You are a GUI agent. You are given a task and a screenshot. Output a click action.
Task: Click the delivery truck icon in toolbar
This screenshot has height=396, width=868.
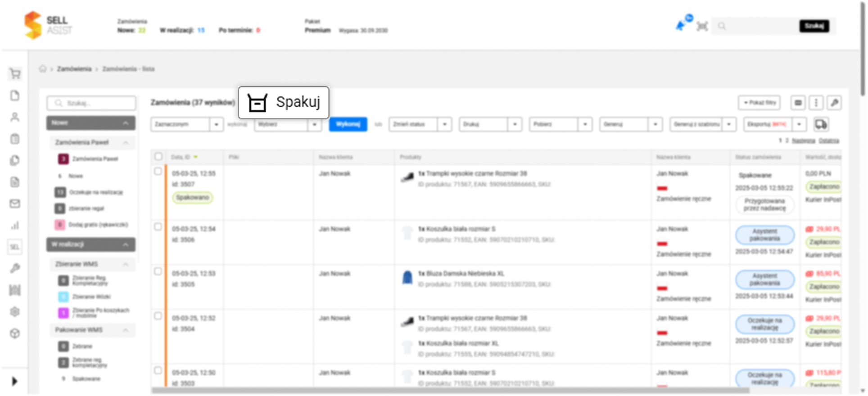[821, 124]
